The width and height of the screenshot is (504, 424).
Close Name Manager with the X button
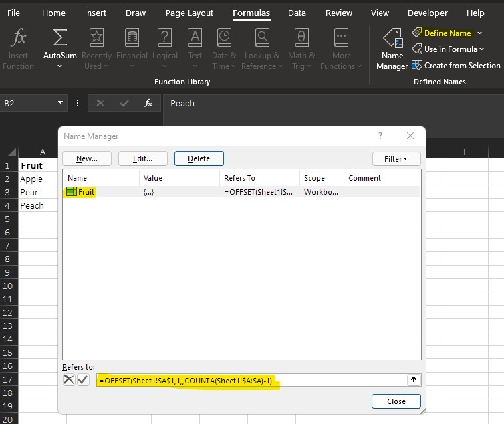[410, 136]
